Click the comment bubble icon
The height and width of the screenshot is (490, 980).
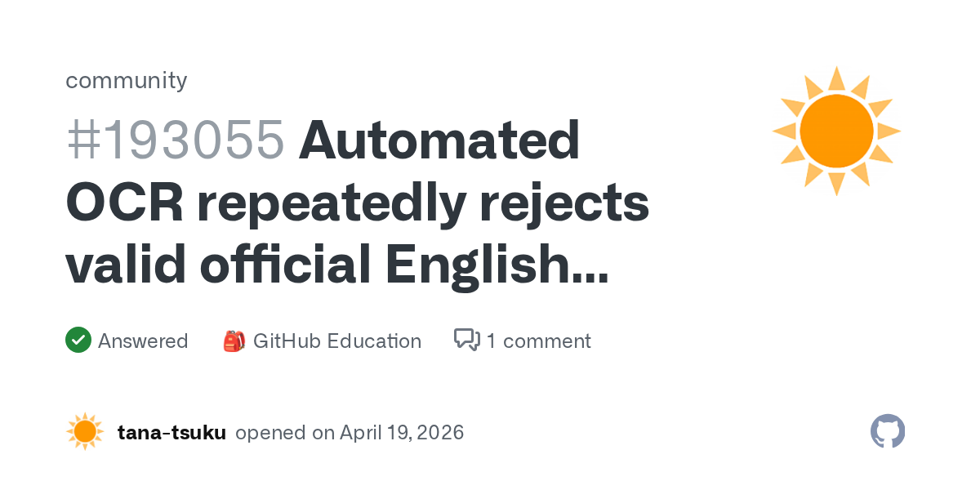466,340
